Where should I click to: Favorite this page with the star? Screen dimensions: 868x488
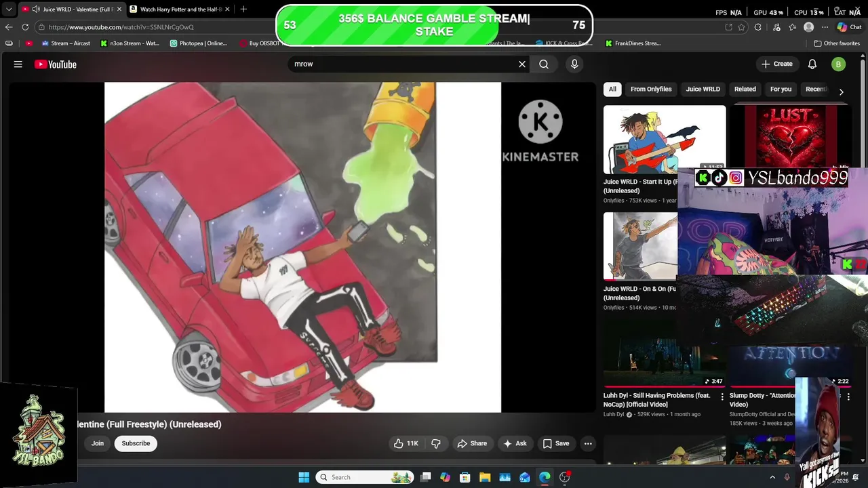[741, 27]
